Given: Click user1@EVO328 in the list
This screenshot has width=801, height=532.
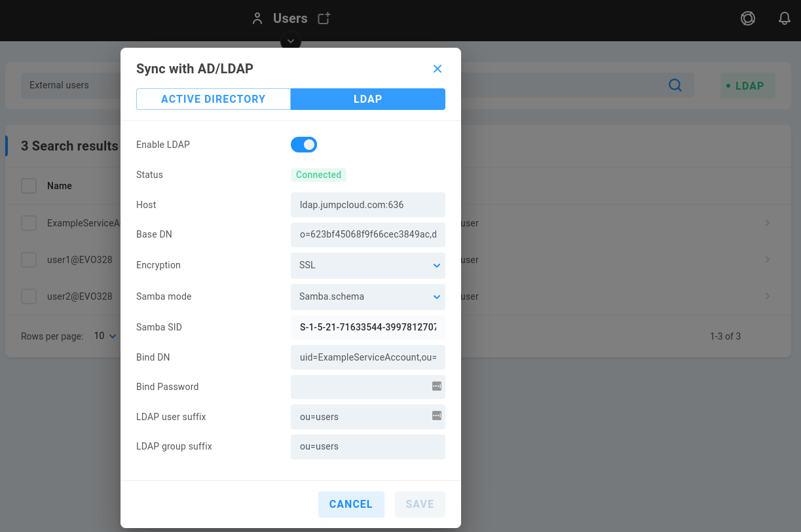Looking at the screenshot, I should pyautogui.click(x=80, y=260).
